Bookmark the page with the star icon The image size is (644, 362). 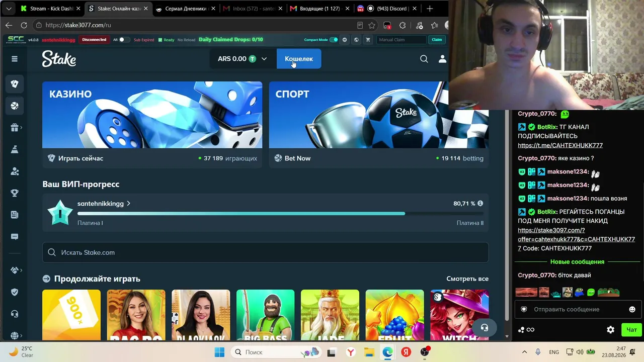372,25
